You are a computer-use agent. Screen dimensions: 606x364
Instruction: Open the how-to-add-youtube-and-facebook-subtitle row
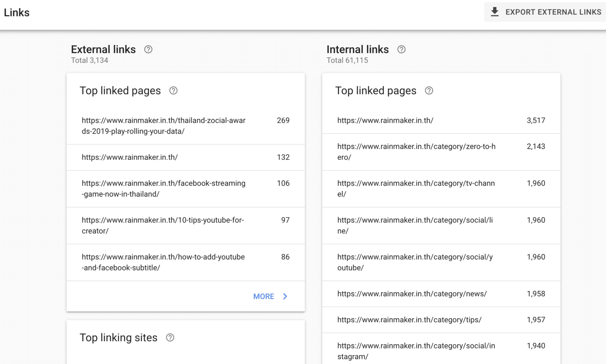coord(186,262)
